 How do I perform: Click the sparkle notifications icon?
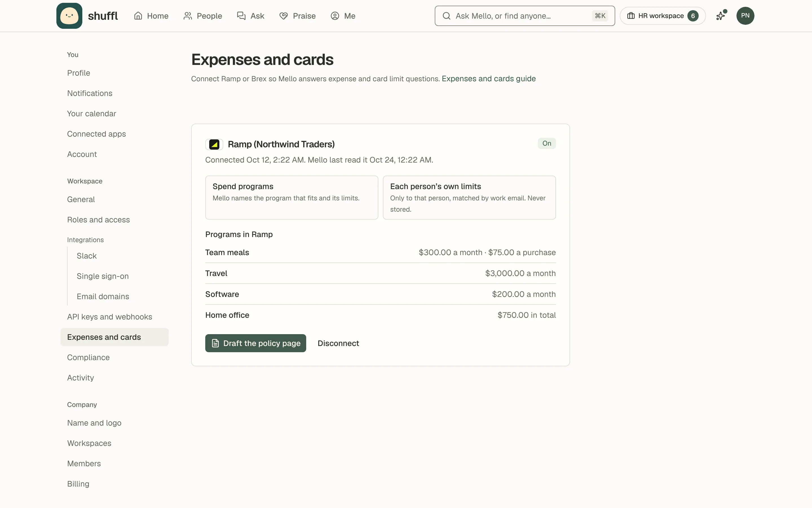[x=720, y=16]
